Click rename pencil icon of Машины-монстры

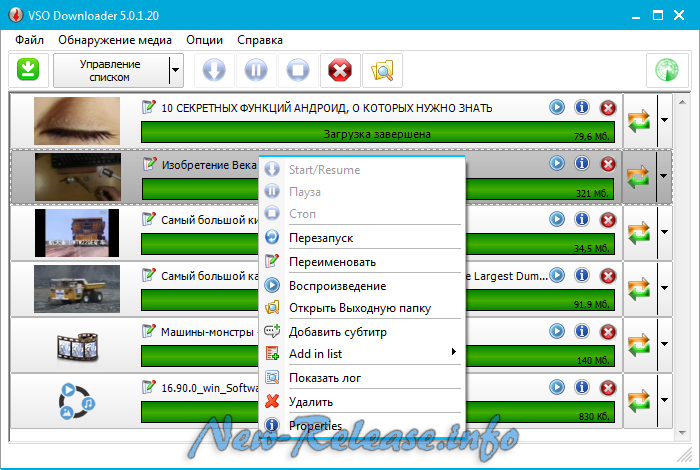(x=149, y=331)
